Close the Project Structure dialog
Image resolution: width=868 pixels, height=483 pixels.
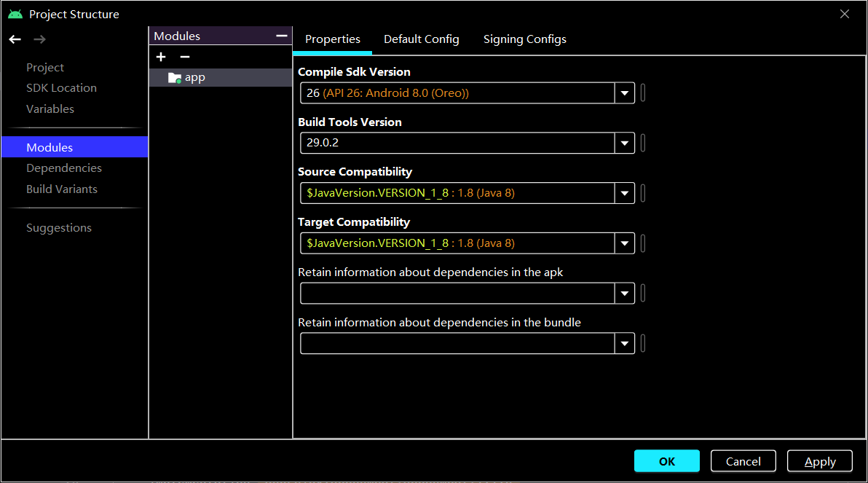[844, 14]
